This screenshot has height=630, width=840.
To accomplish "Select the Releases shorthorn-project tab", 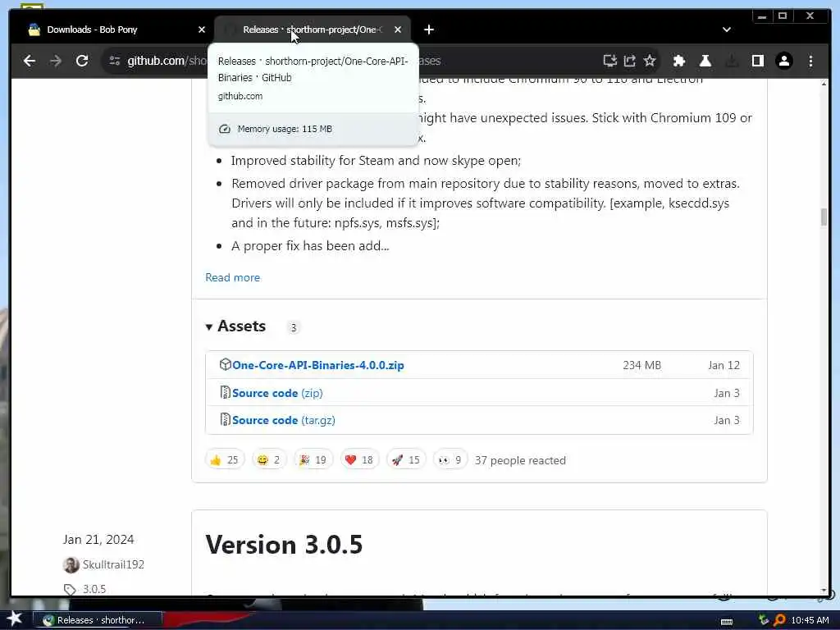I will pos(313,30).
